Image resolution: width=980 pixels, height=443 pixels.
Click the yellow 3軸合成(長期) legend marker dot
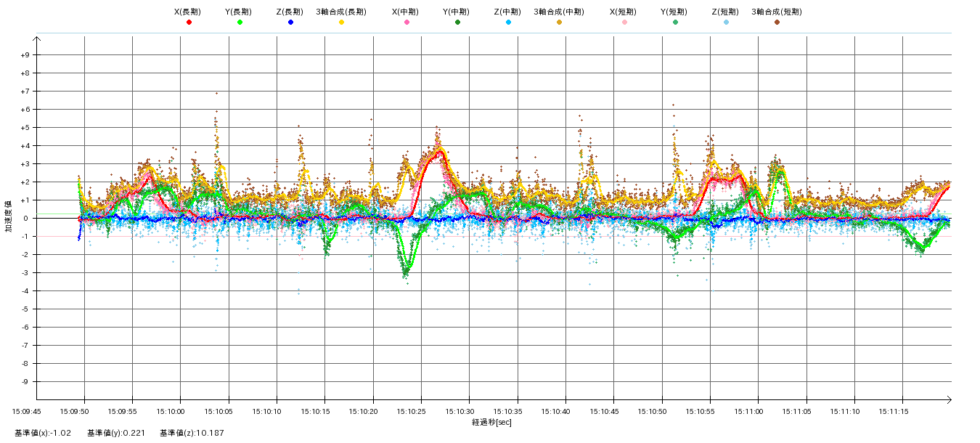[x=341, y=23]
